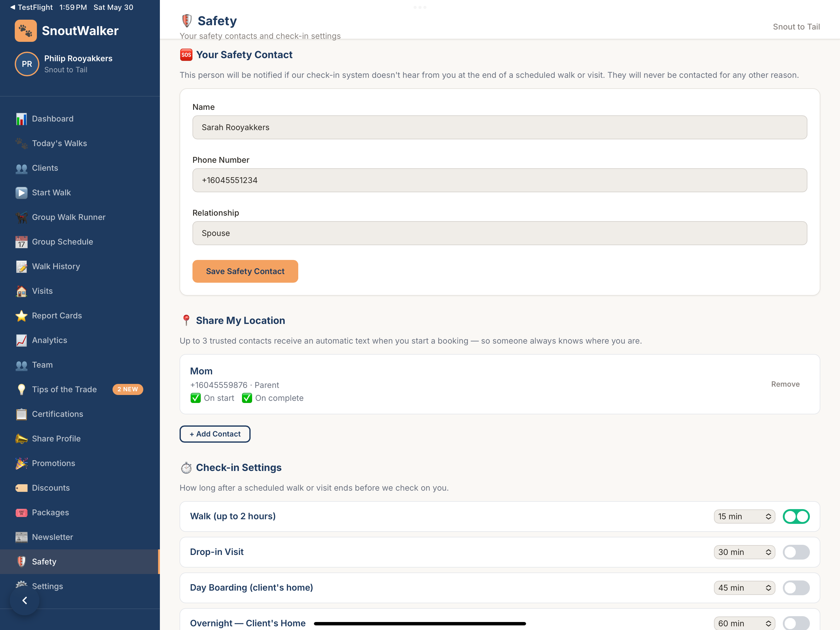
Task: Open Walk History notepad icon
Action: pyautogui.click(x=21, y=267)
